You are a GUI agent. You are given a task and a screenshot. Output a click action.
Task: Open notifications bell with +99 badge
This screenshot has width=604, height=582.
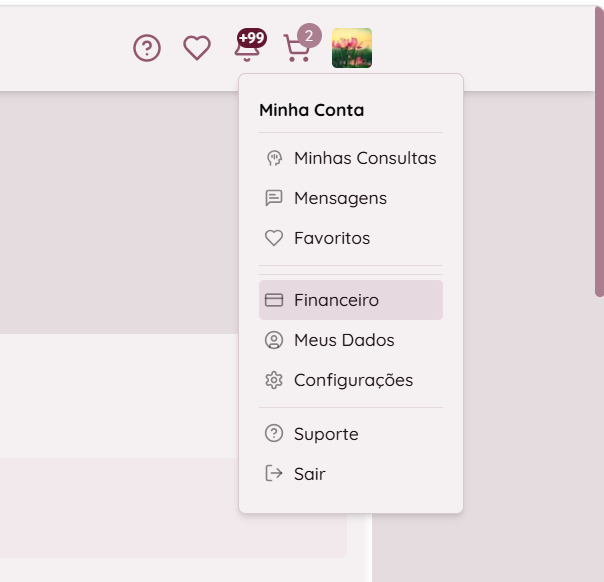tap(246, 47)
